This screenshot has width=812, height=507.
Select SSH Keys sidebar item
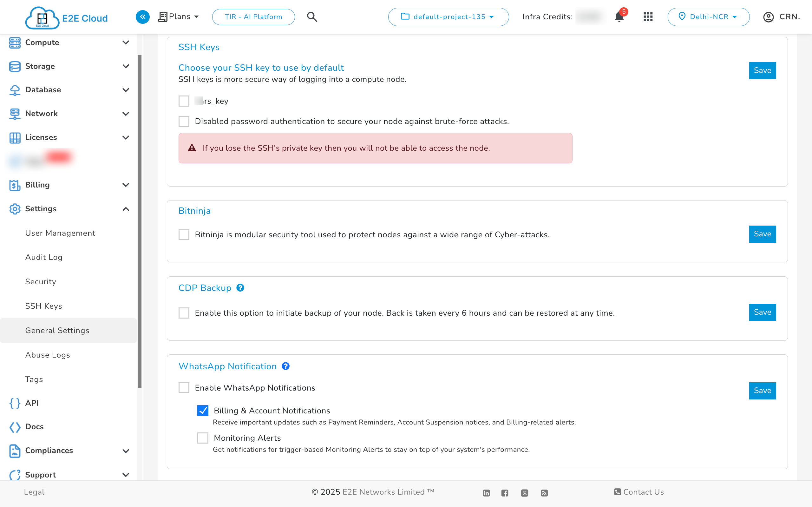(43, 306)
